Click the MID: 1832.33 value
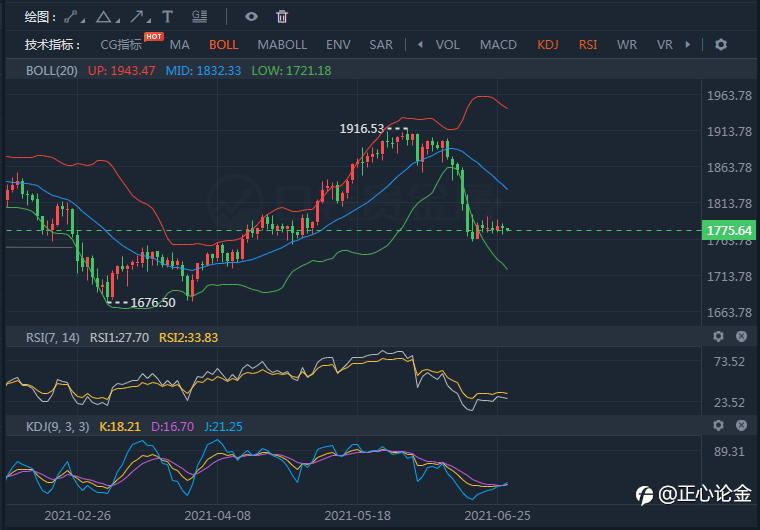760x530 pixels. pos(203,71)
